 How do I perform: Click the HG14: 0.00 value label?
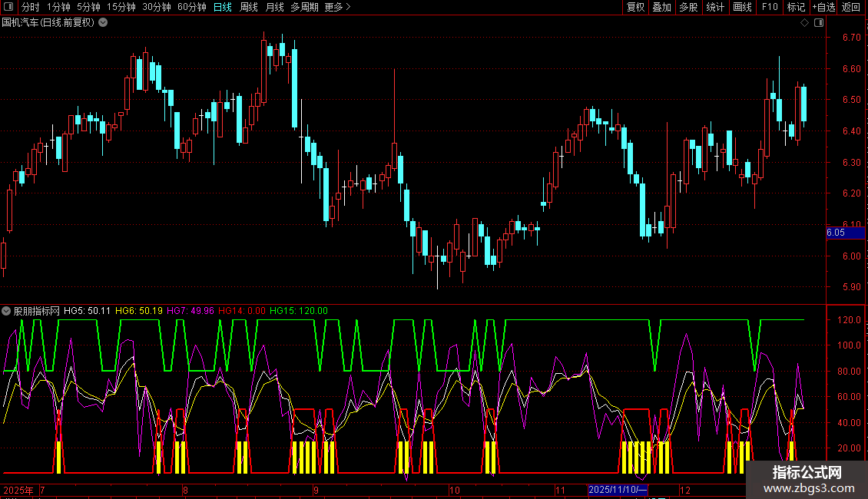(242, 311)
